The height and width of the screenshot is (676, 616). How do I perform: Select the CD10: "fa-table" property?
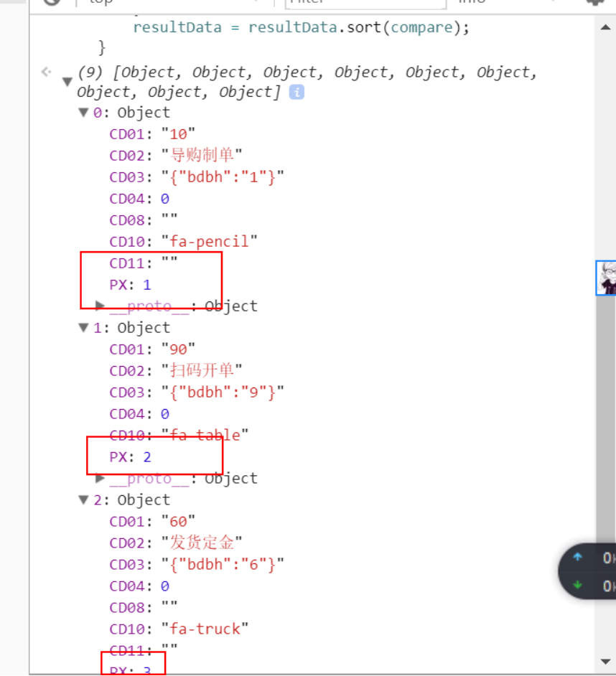pyautogui.click(x=179, y=435)
